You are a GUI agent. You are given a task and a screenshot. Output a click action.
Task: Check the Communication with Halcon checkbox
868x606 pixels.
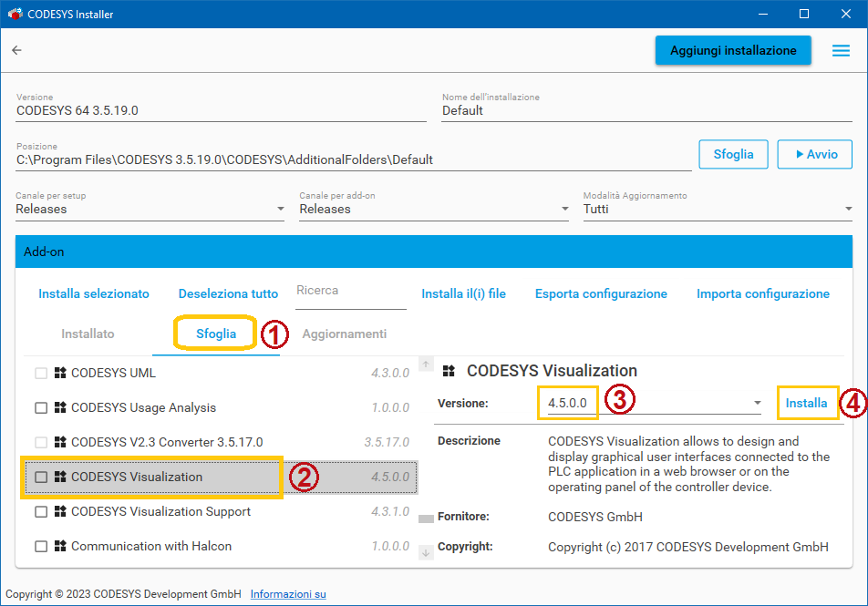pyautogui.click(x=41, y=546)
